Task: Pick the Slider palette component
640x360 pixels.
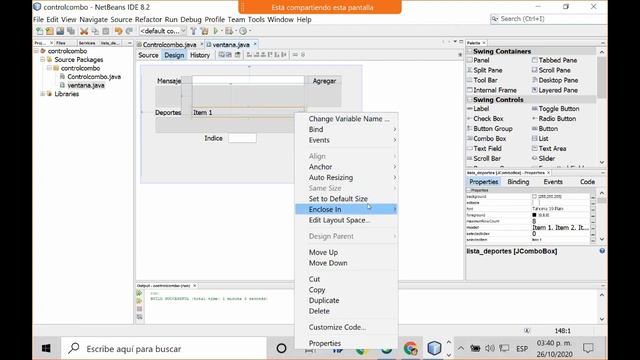Action: pos(543,158)
